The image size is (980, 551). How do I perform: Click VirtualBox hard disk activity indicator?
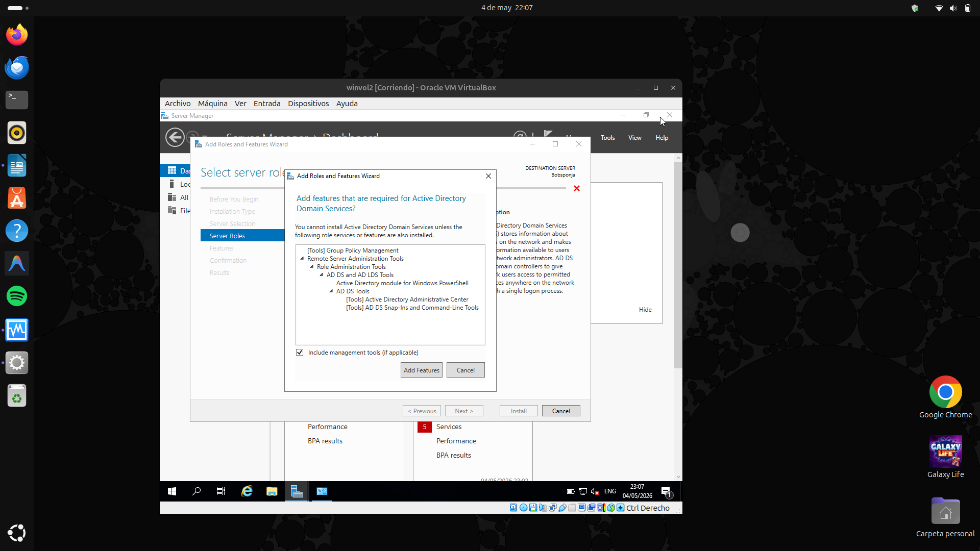tap(513, 508)
